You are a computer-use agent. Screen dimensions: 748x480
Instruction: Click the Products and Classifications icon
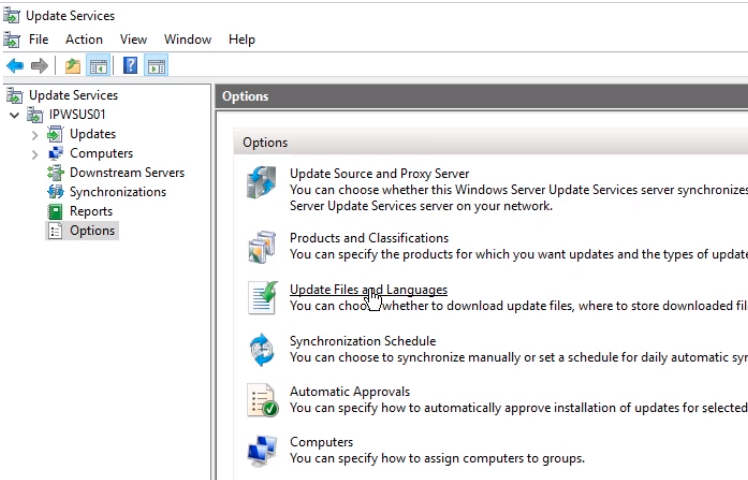click(262, 247)
